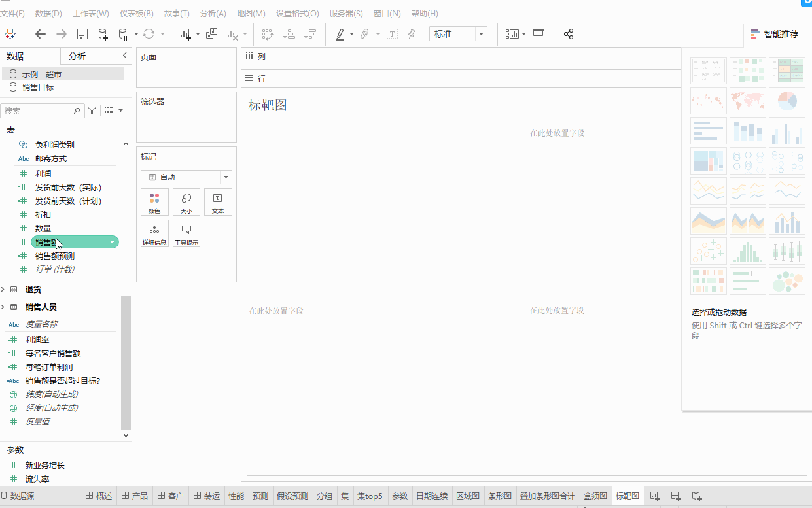Expand the 销售人员 table

coord(3,307)
